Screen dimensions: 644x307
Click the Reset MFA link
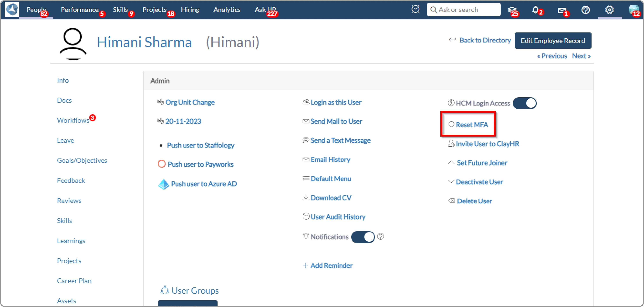pos(471,125)
